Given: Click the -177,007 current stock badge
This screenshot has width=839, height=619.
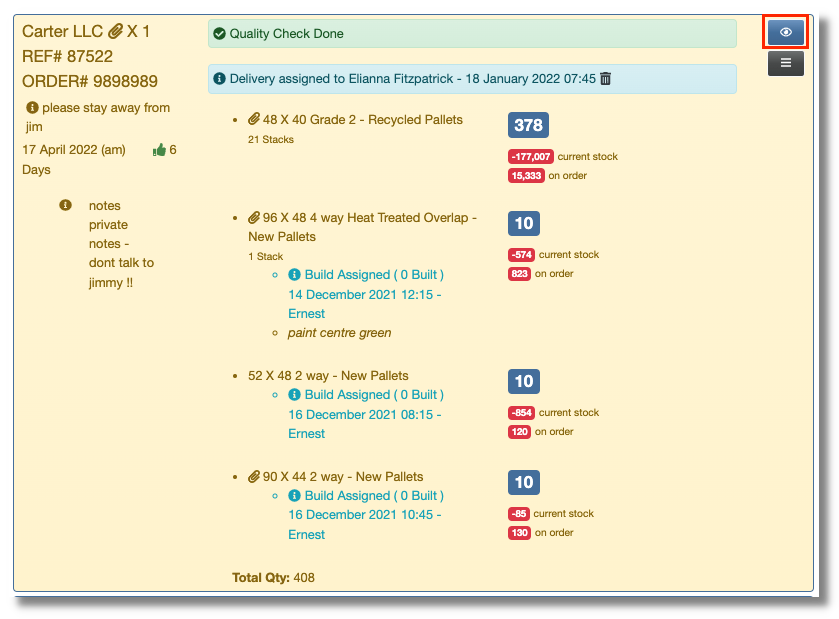Looking at the screenshot, I should (531, 156).
